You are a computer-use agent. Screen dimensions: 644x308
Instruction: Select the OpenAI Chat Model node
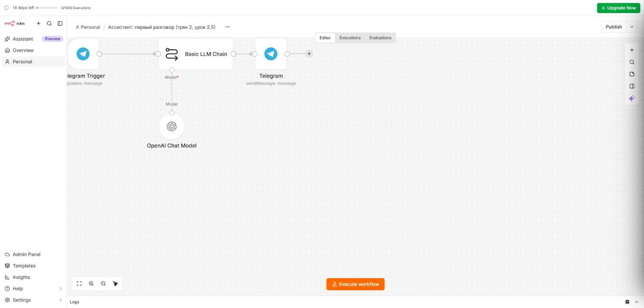click(172, 126)
